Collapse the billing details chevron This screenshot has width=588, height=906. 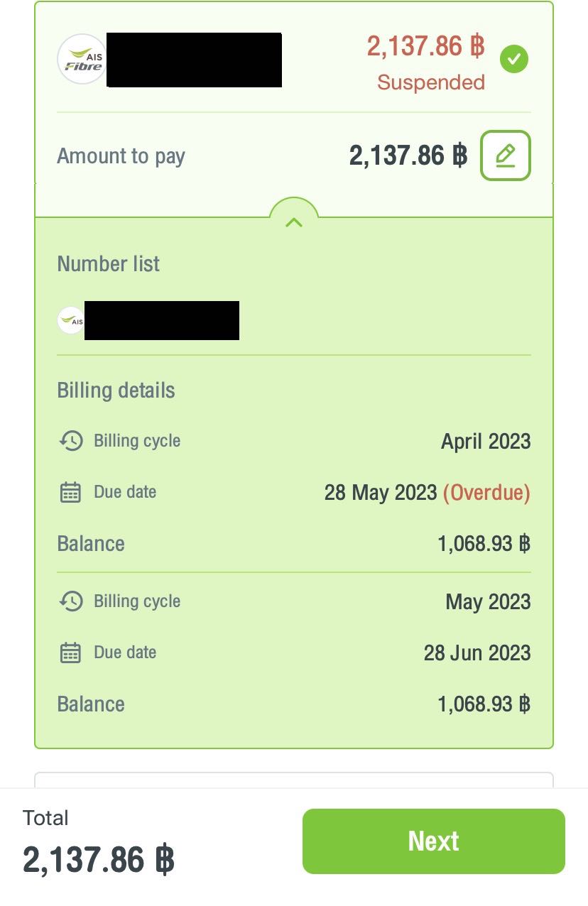point(293,222)
